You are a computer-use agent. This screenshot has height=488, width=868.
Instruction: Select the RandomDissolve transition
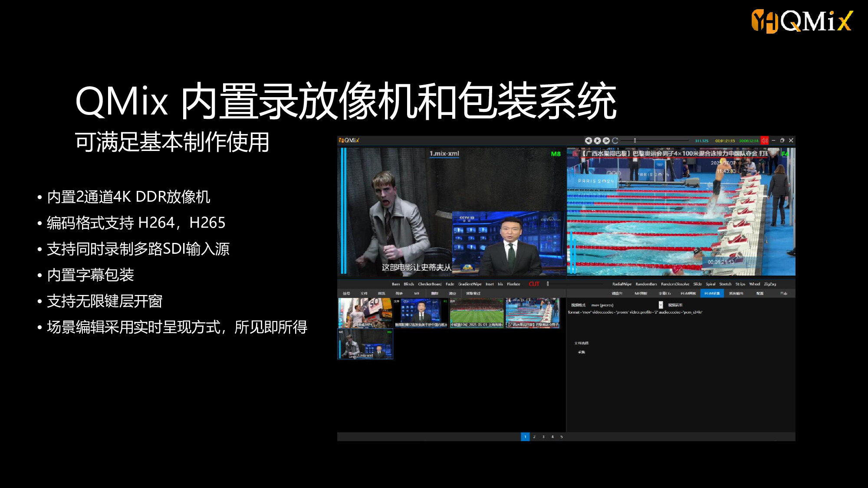point(675,284)
